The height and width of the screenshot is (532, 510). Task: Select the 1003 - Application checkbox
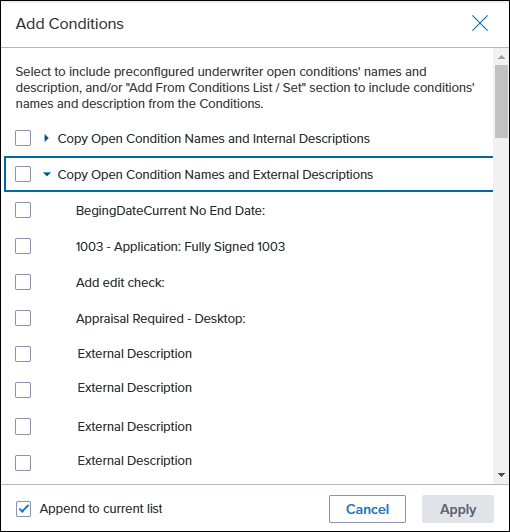point(23,246)
